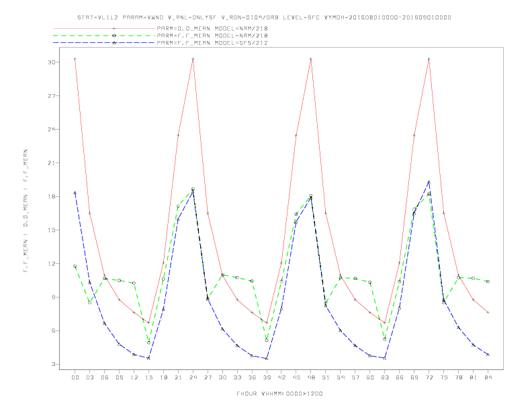This screenshot has height=411, width=532.
Task: Click x-axis forecast hour label 69
Action: tap(414, 377)
